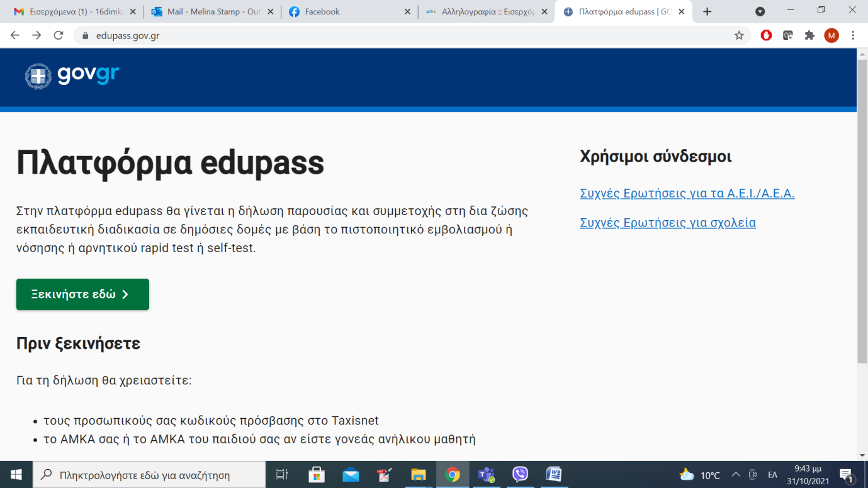Click the page's vertical scrollbar thumb
The height and width of the screenshot is (488, 868).
click(862, 211)
